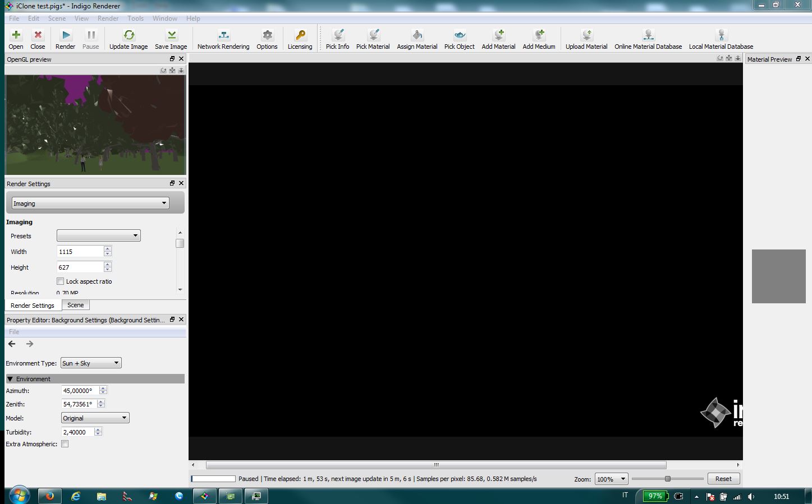Open the sky Model dropdown
Screen dimensions: 812x504
tap(95, 418)
